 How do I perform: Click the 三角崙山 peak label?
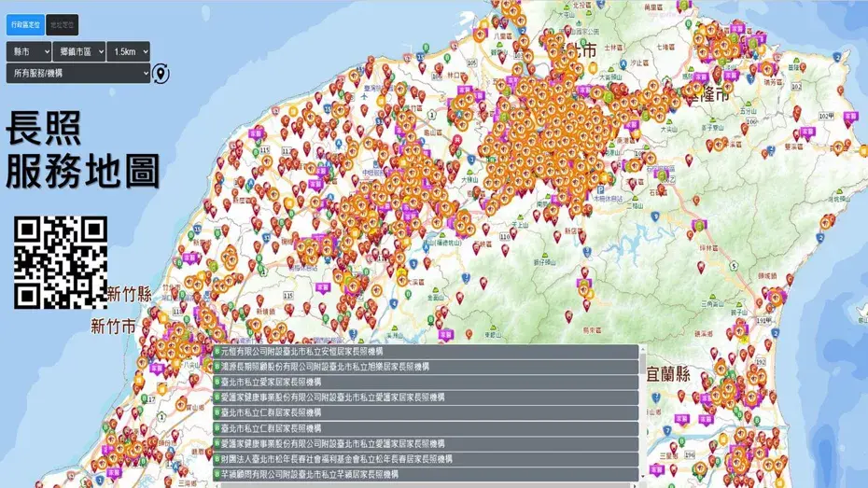pyautogui.click(x=712, y=304)
